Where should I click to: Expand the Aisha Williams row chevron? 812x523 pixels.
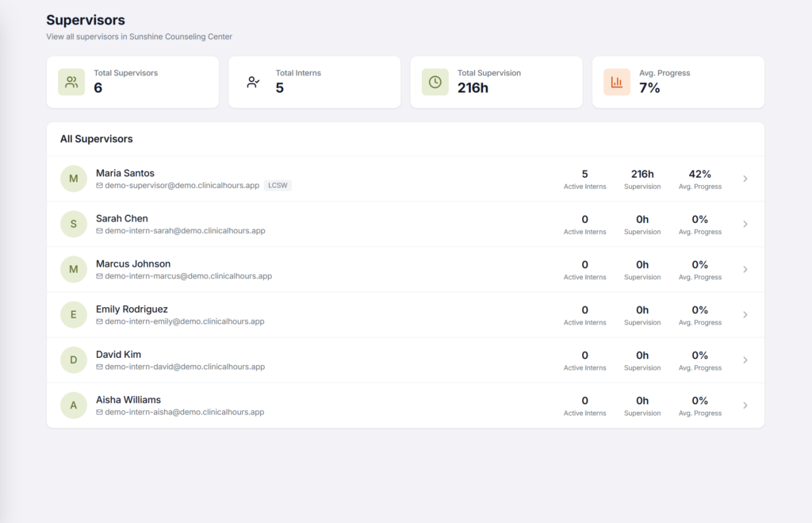click(x=745, y=405)
